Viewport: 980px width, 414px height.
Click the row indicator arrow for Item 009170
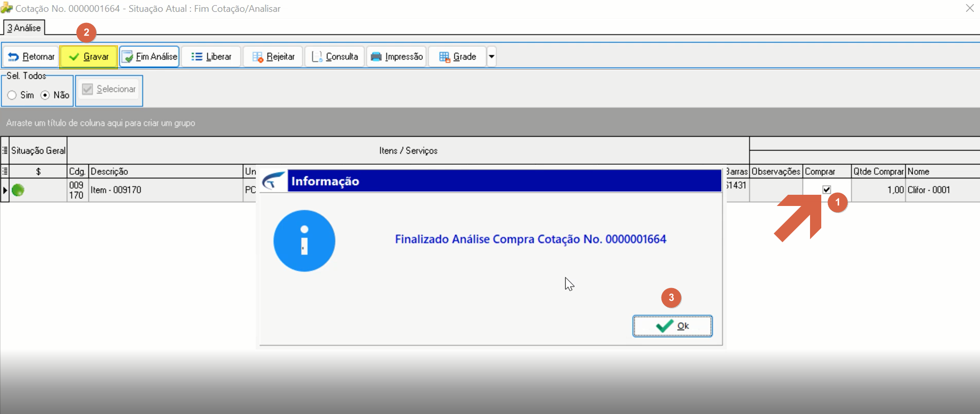click(5, 190)
